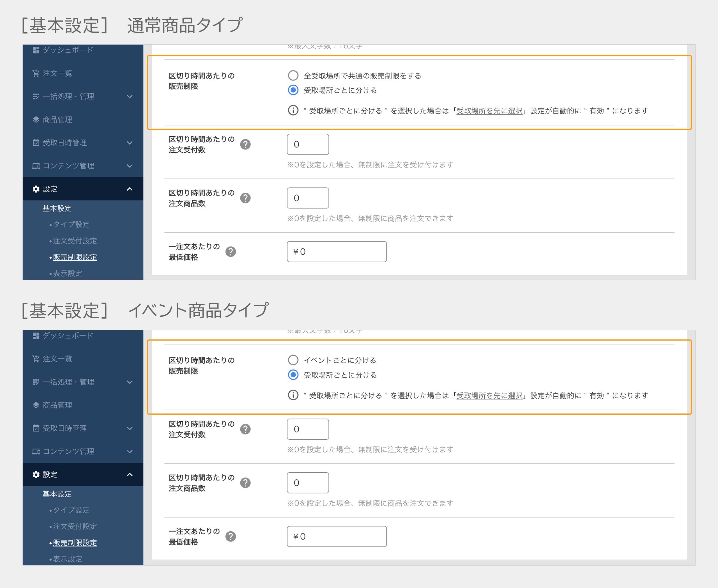The height and width of the screenshot is (588, 718).
Task: Choose 受取場所ごとに分ける in the event product settings
Action: [293, 375]
